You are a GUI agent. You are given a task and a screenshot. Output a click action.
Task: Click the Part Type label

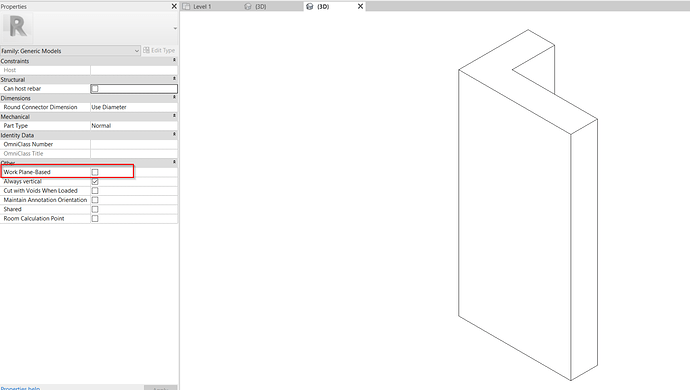(15, 125)
